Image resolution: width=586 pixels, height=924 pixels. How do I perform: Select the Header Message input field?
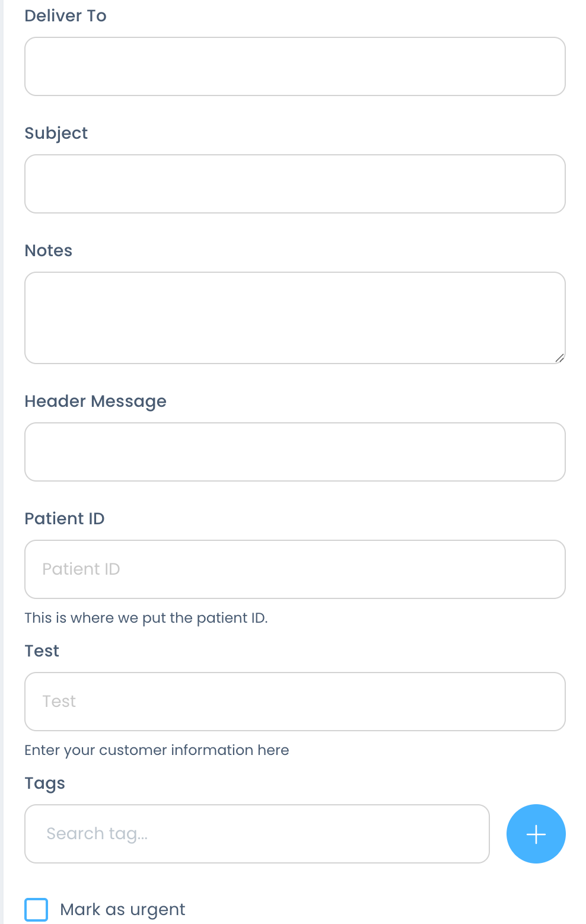point(295,452)
